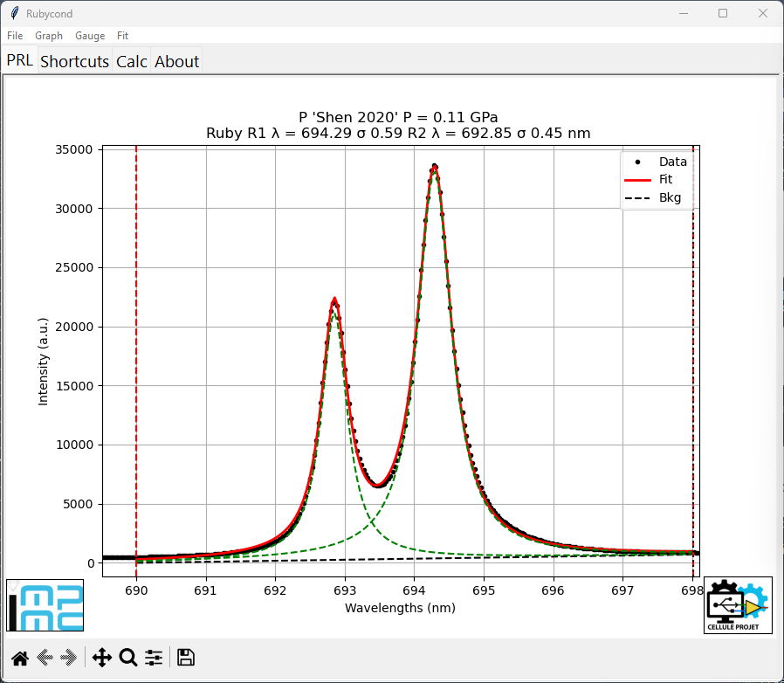Activate the Zoom magnifier tool
Screen dimensions: 784x683
pyautogui.click(x=128, y=658)
